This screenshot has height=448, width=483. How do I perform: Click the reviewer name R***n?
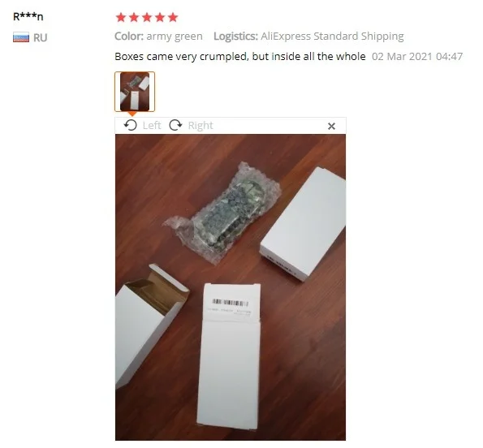(28, 16)
